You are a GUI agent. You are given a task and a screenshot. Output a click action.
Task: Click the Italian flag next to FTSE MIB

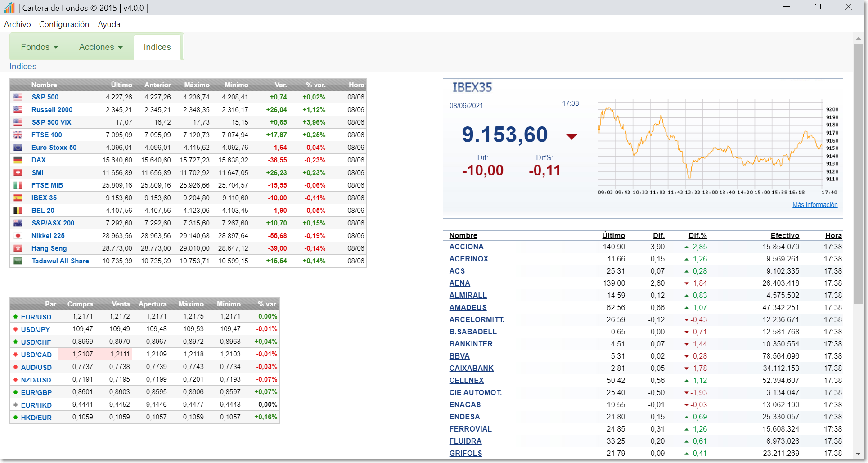tap(18, 185)
